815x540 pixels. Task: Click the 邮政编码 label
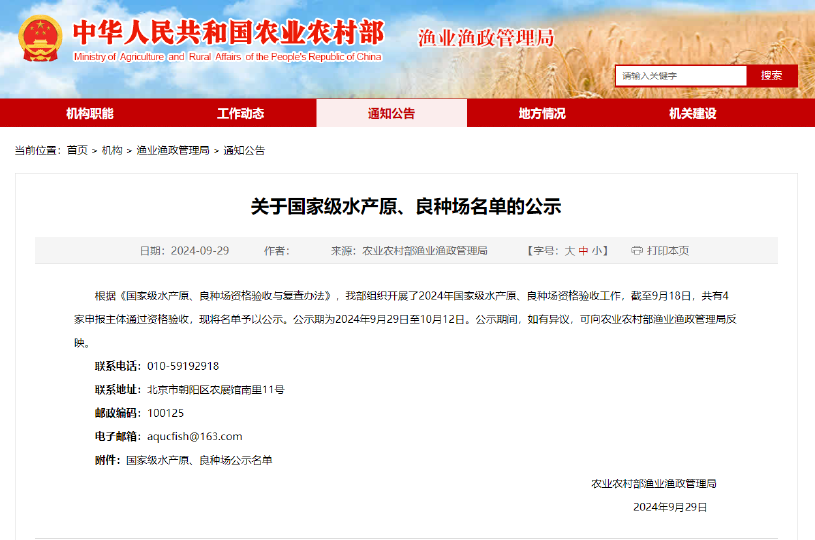[117, 413]
